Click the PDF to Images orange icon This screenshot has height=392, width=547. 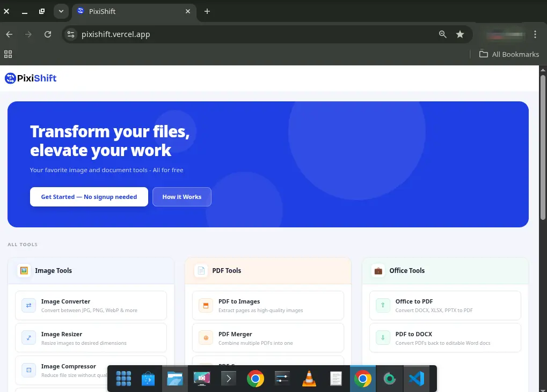206,306
